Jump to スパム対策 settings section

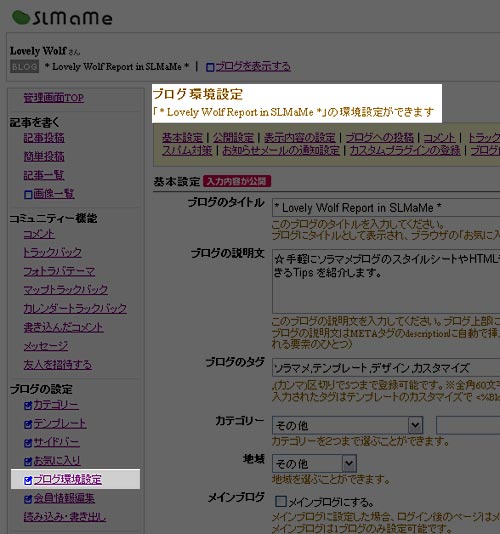187,150
